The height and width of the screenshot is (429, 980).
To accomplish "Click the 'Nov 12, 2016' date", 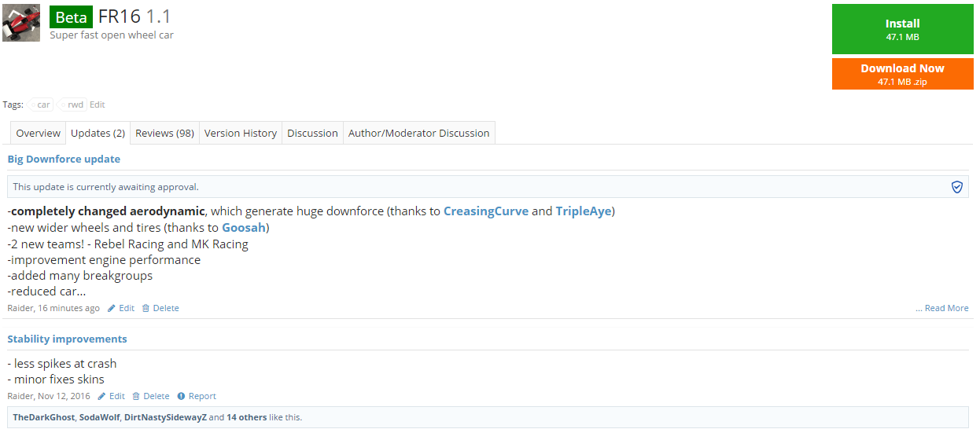I will pyautogui.click(x=64, y=396).
